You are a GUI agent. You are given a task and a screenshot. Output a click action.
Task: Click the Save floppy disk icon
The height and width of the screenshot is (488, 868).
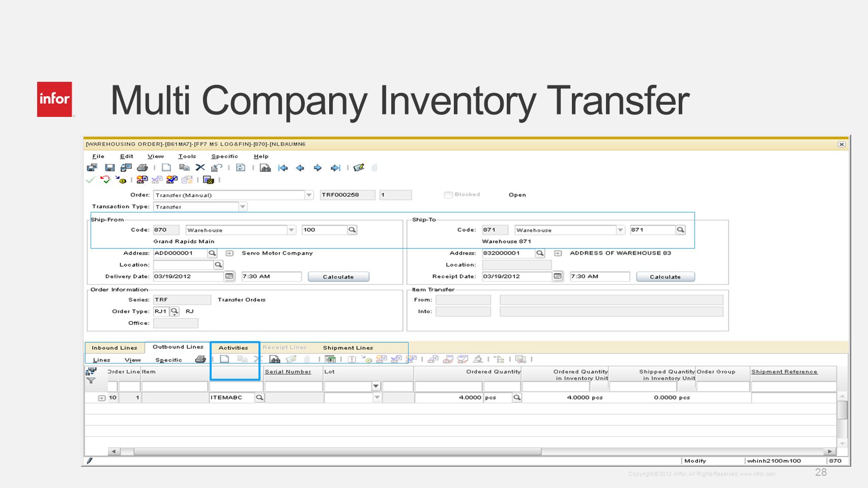pyautogui.click(x=109, y=168)
